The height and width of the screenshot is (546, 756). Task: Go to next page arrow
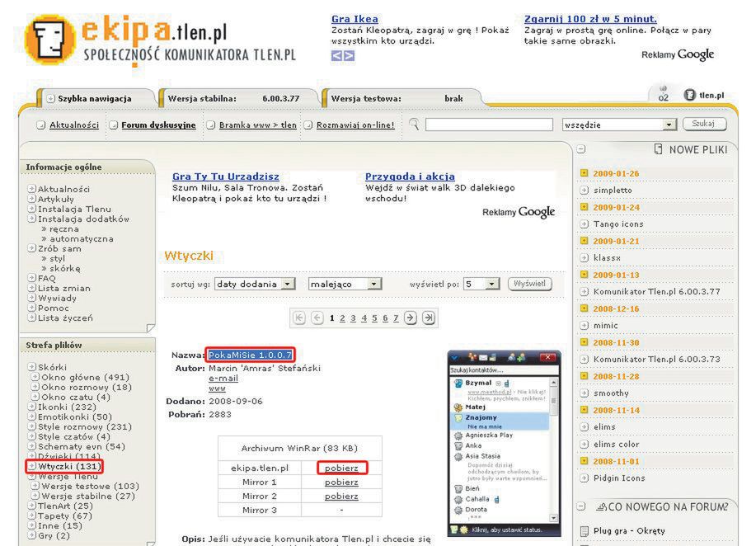tap(411, 318)
